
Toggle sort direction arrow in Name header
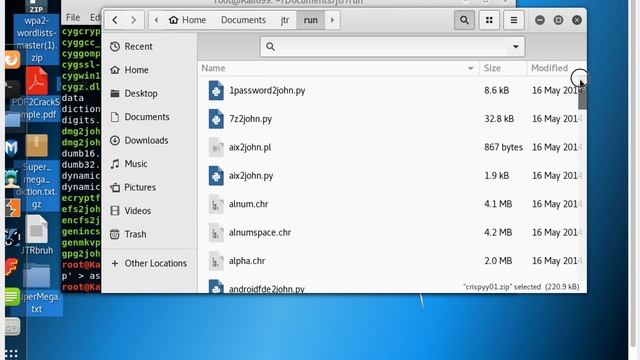coord(471,68)
